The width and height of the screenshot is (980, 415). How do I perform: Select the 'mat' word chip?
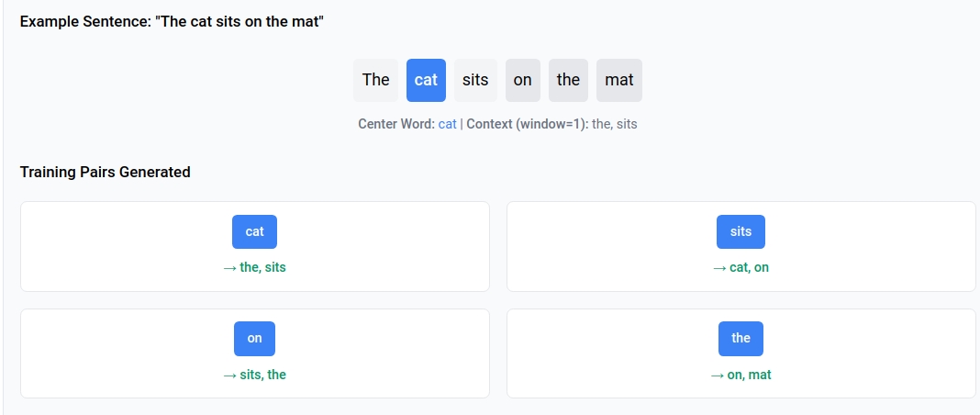coord(619,80)
